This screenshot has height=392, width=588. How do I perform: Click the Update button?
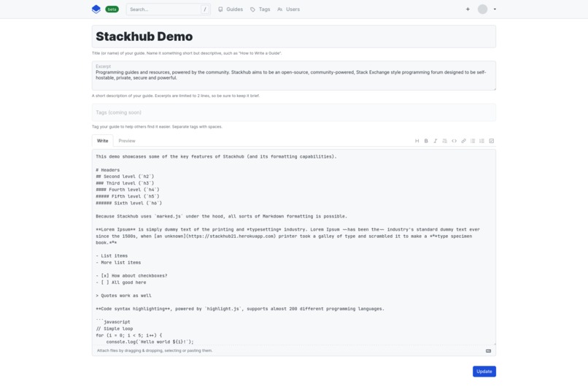(x=484, y=372)
